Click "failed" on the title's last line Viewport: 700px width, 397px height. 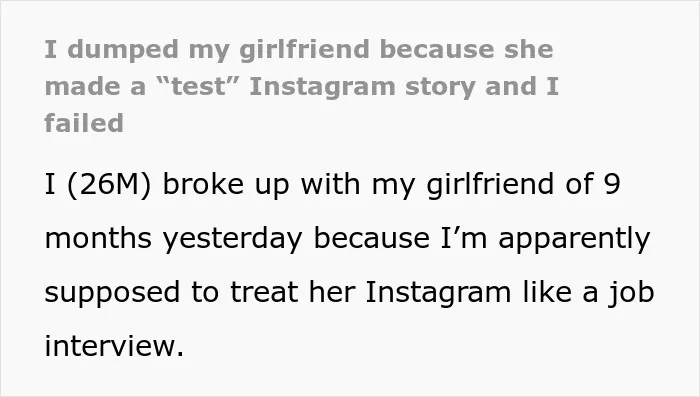[84, 123]
